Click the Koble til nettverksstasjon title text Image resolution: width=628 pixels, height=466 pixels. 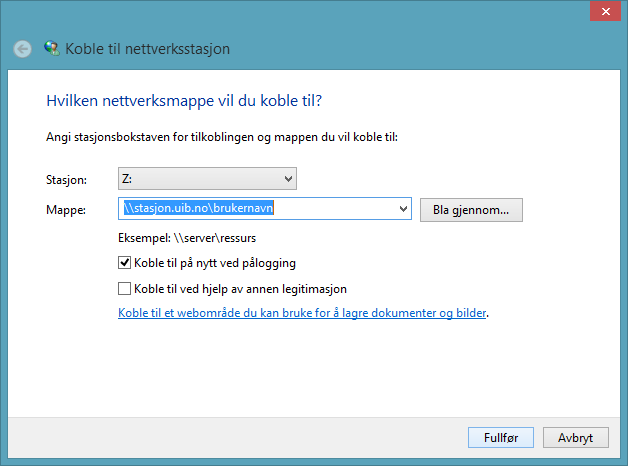[148, 49]
